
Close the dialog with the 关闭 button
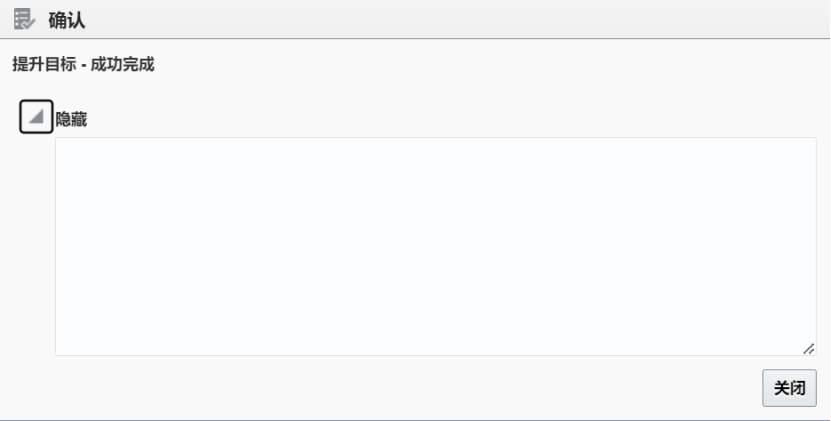pos(789,388)
